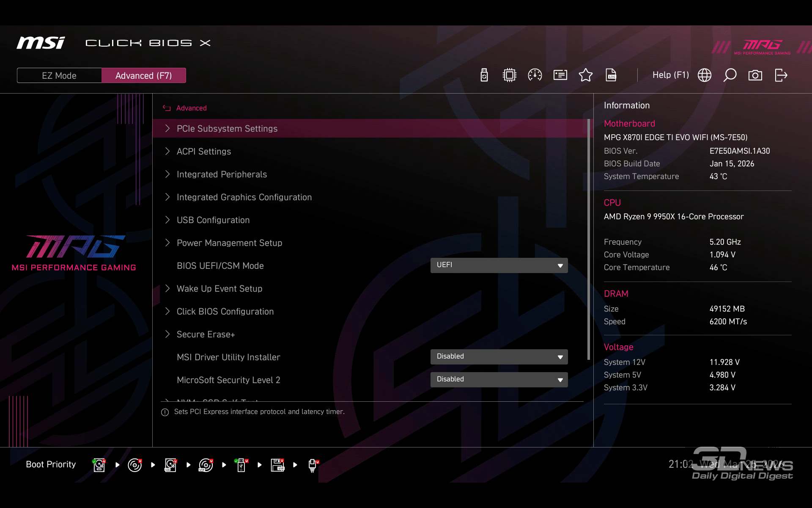Select Advanced (F7) mode
The height and width of the screenshot is (508, 812).
(144, 75)
